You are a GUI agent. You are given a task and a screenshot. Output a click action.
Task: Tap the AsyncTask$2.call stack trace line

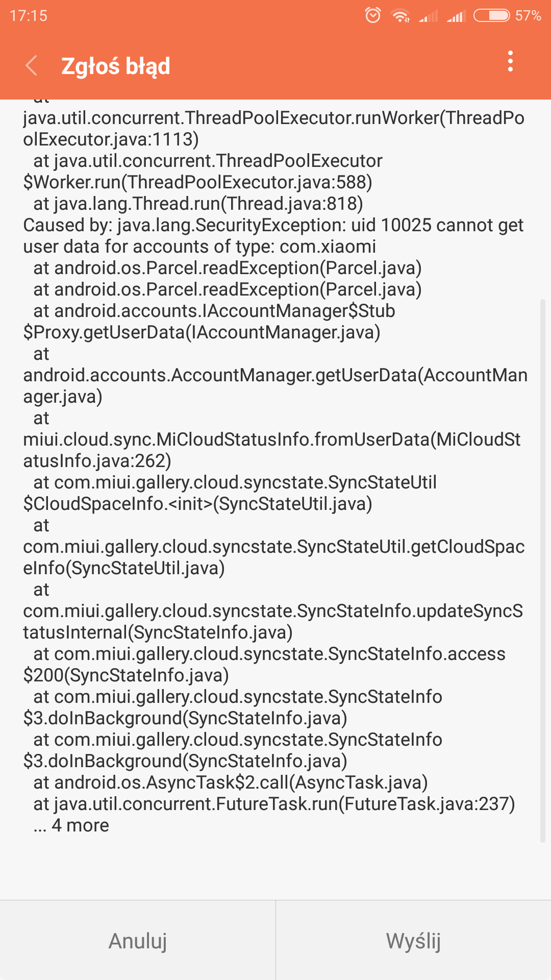(x=231, y=782)
